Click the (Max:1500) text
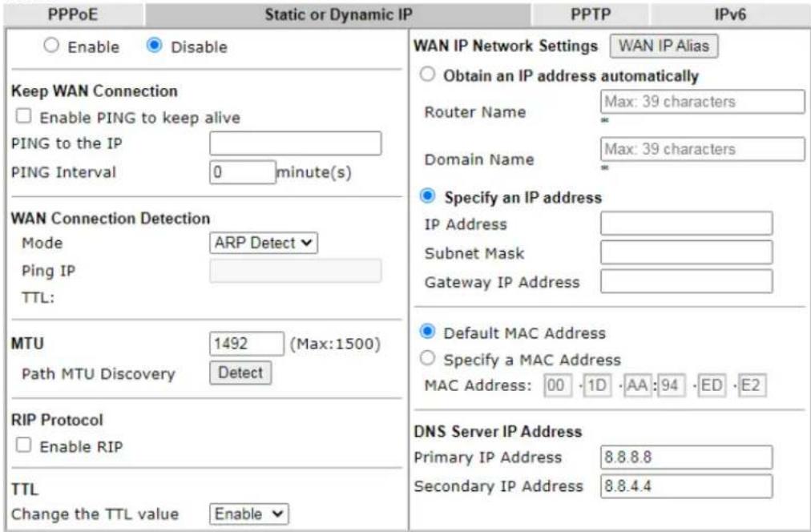 point(335,344)
